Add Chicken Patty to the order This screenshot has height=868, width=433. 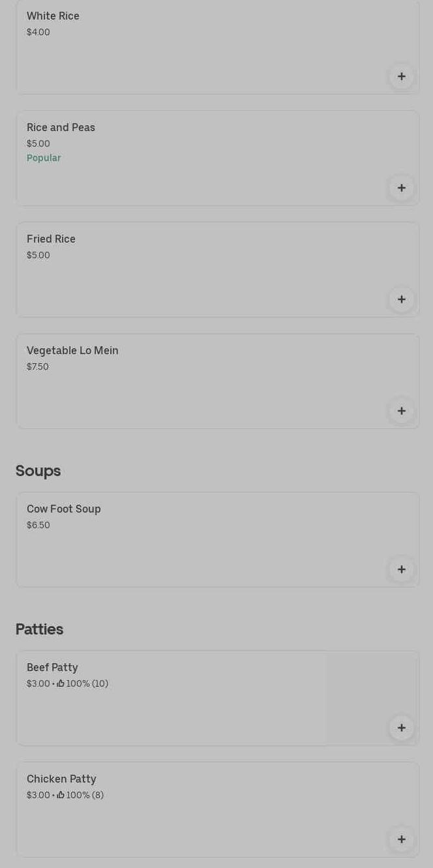point(401,839)
